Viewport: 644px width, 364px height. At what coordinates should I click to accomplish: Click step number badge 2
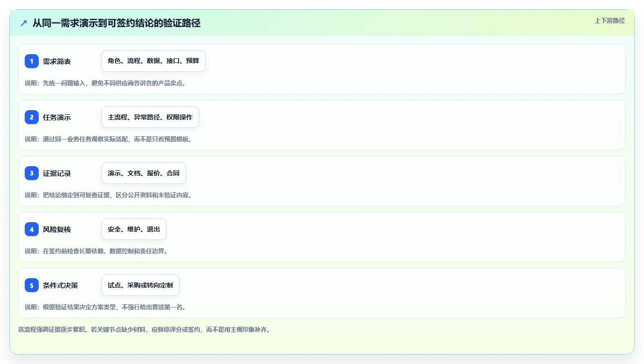pyautogui.click(x=32, y=117)
